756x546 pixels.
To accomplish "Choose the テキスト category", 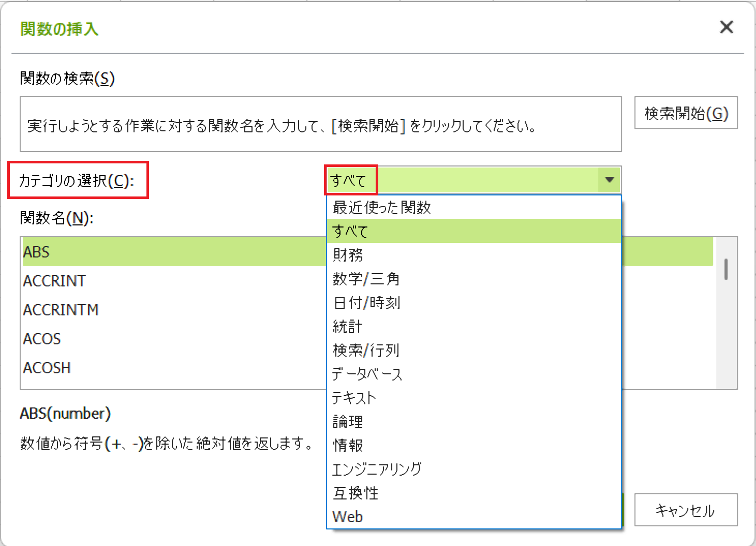I will click(x=354, y=398).
